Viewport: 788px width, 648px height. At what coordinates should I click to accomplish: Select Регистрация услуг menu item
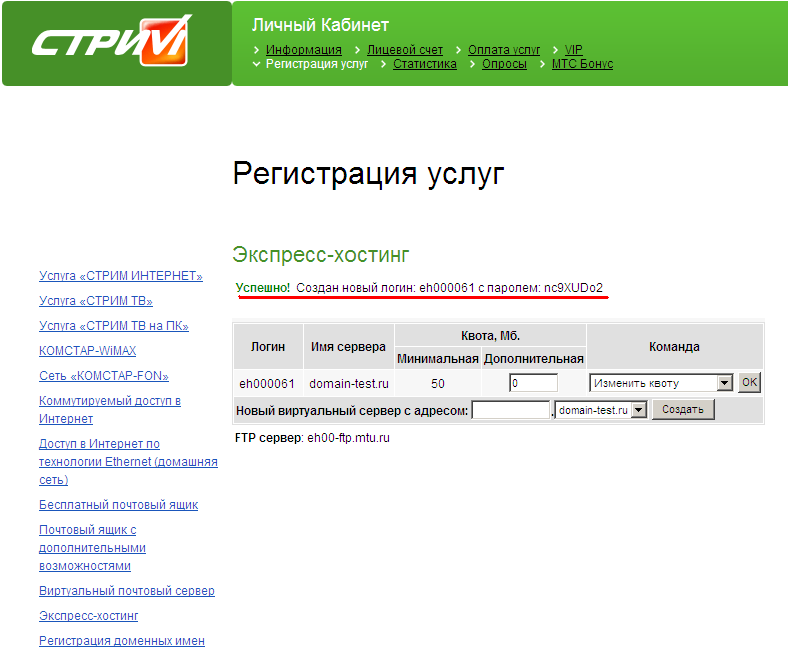pyautogui.click(x=317, y=64)
